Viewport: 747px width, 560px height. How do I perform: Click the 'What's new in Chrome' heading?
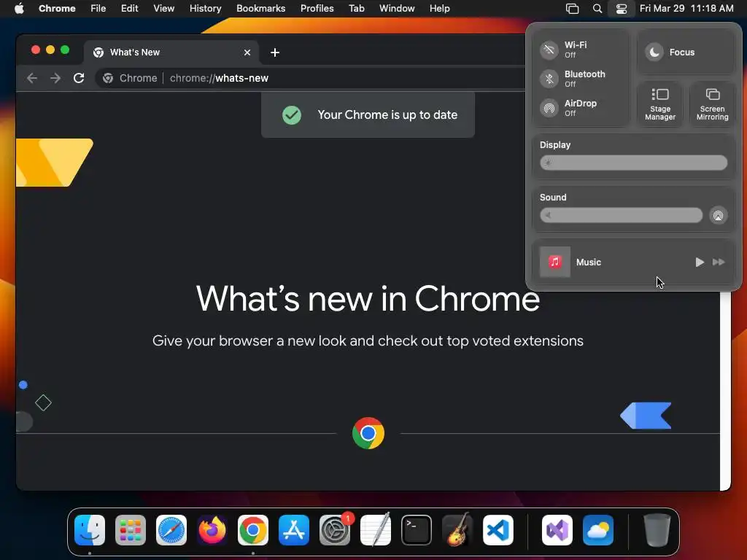tap(368, 299)
